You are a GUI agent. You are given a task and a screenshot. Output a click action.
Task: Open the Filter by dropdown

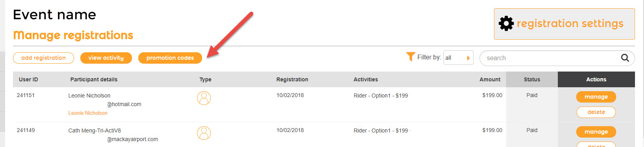coord(458,58)
